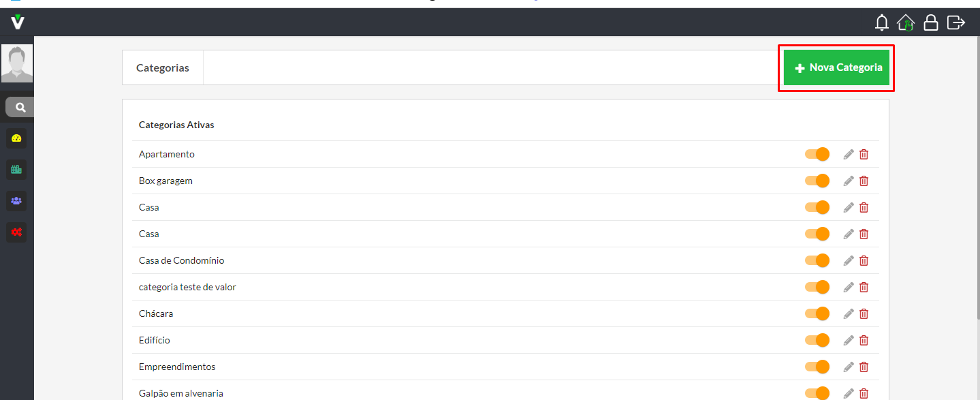Disable the Casa de Condomínio toggle

coord(817,260)
